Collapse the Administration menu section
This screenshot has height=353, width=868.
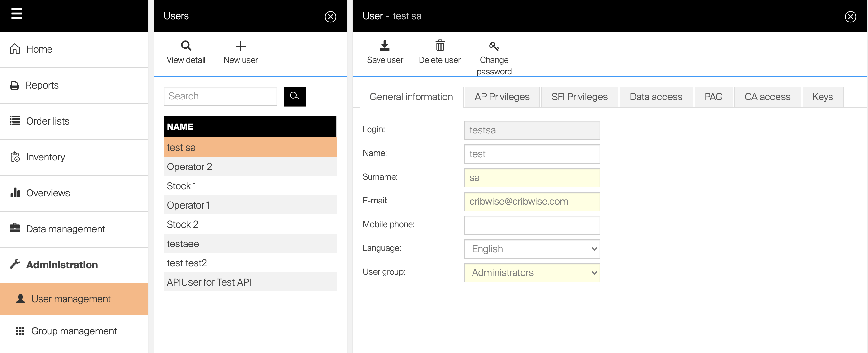click(x=62, y=265)
